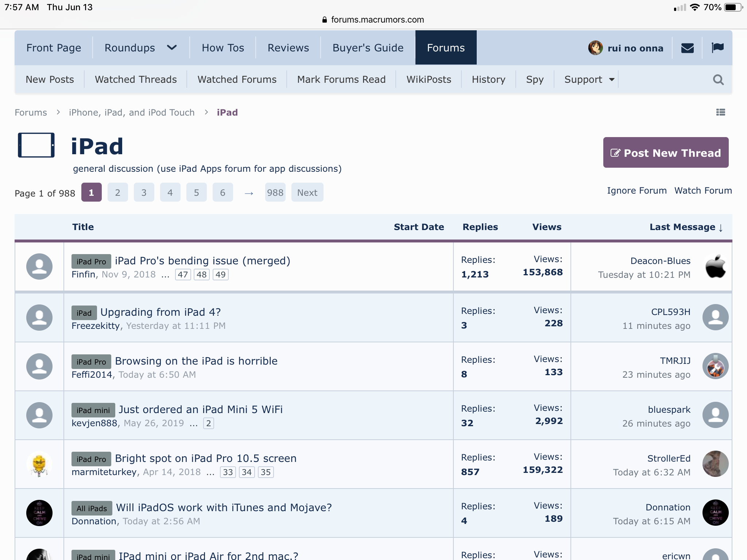747x560 pixels.
Task: Sort threads by Last Message
Action: 686,227
